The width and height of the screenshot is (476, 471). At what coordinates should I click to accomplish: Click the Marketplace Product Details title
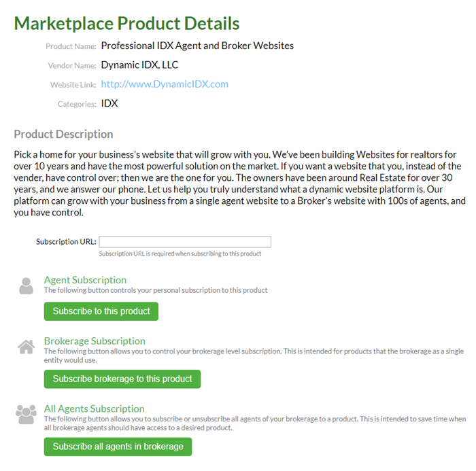(126, 23)
